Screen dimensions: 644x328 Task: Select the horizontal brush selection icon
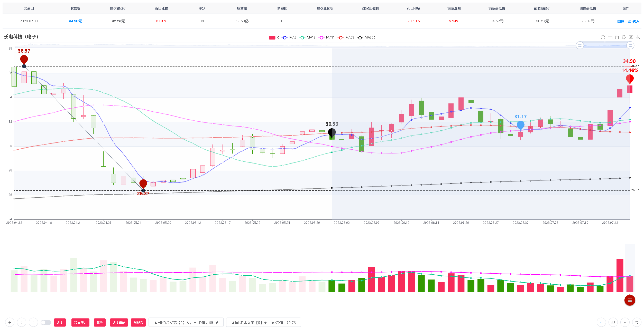[x=624, y=37]
